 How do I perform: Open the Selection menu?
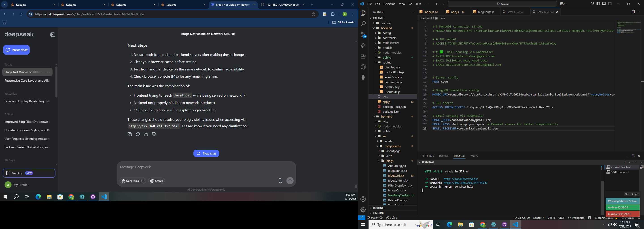tap(390, 4)
